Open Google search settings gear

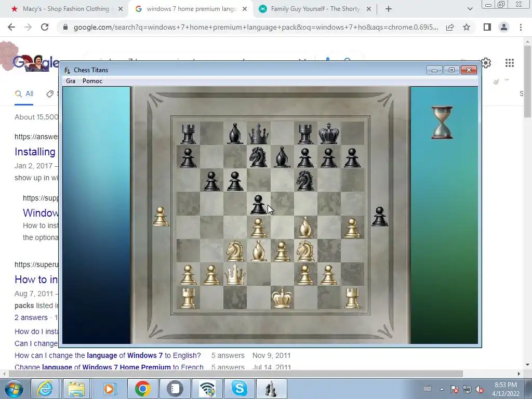[486, 63]
